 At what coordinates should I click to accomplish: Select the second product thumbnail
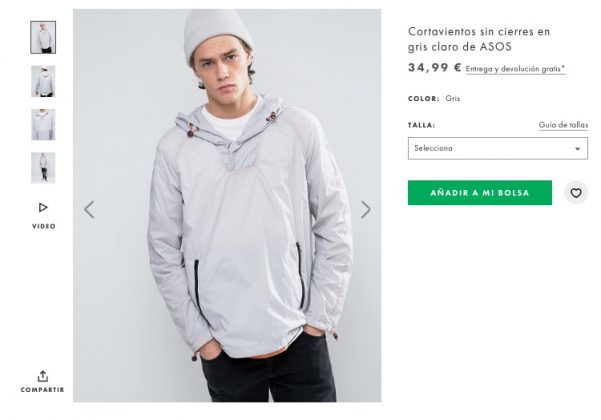click(x=43, y=81)
